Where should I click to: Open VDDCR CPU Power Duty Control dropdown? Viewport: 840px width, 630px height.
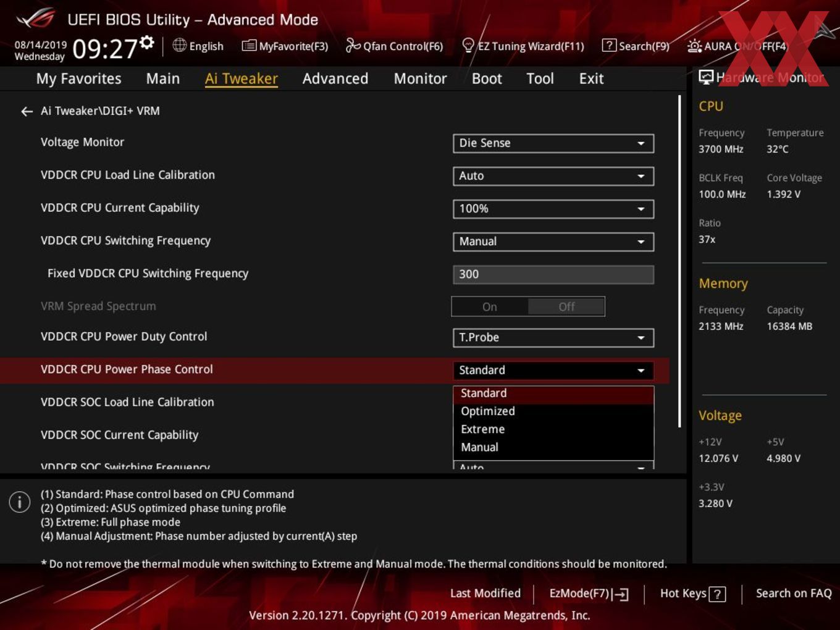(x=553, y=338)
